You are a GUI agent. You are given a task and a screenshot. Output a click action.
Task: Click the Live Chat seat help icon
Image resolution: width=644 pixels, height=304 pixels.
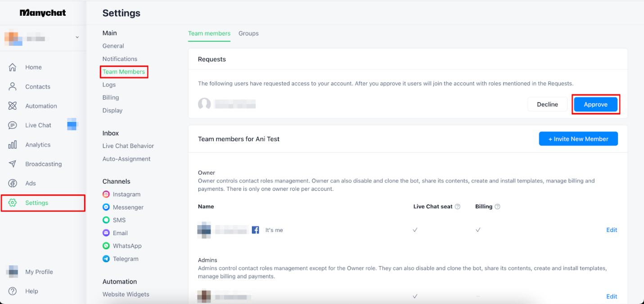[458, 207]
